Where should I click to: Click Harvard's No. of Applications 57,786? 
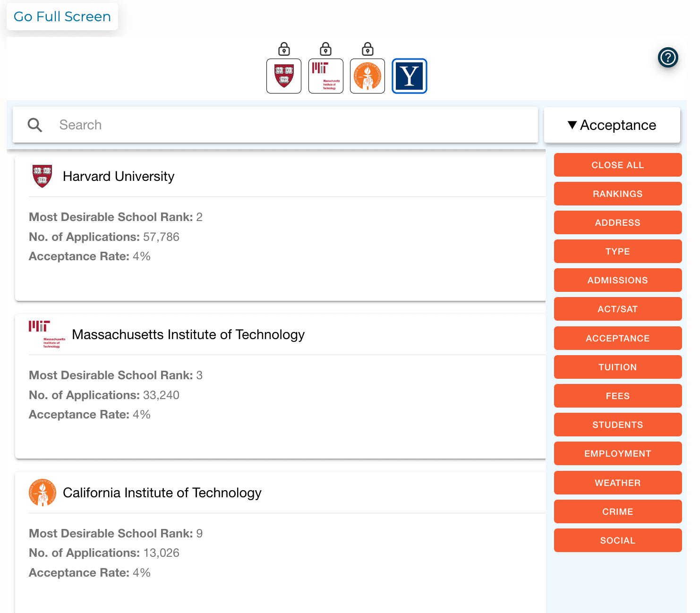click(104, 237)
